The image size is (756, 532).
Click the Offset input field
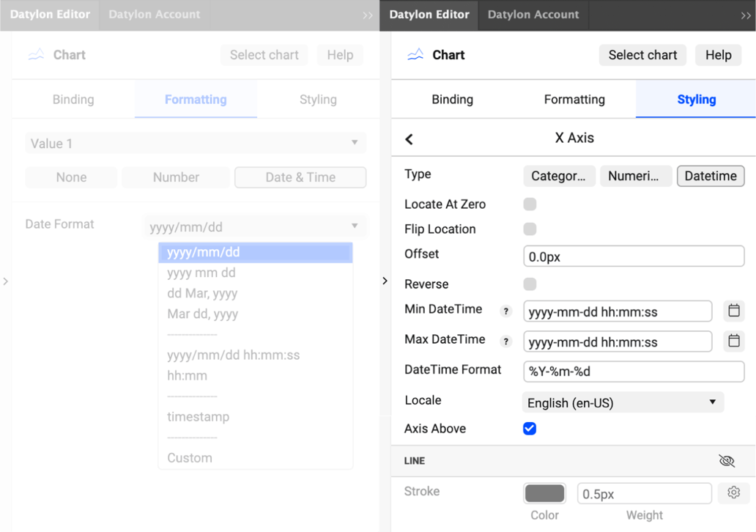(x=634, y=256)
